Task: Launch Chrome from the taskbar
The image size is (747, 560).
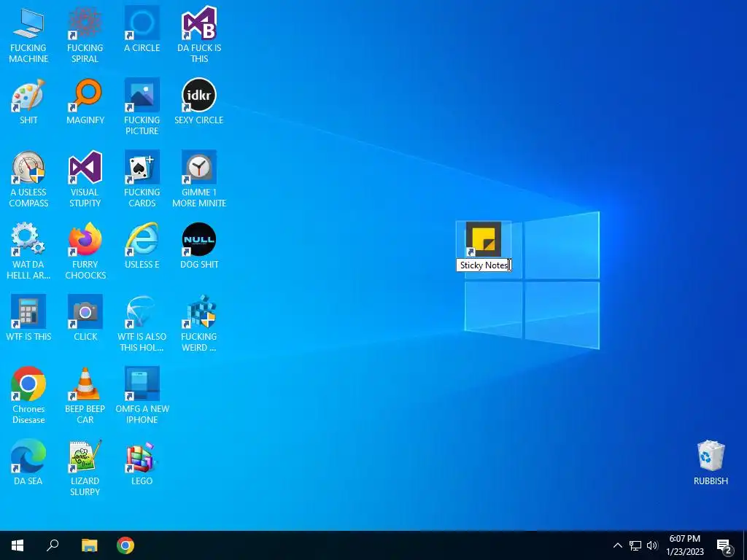Action: [x=125, y=545]
